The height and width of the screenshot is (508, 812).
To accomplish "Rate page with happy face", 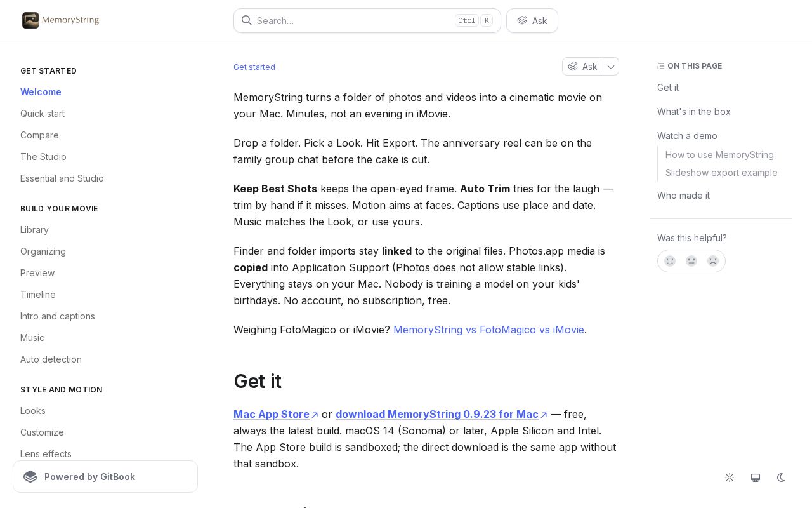I will pyautogui.click(x=670, y=261).
